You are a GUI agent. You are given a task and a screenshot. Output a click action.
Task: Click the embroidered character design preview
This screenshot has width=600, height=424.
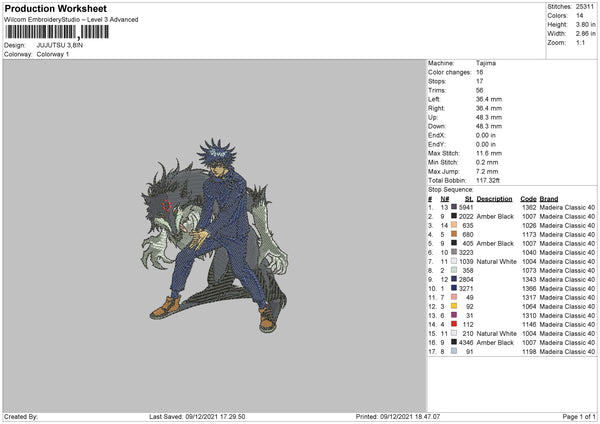(214, 235)
